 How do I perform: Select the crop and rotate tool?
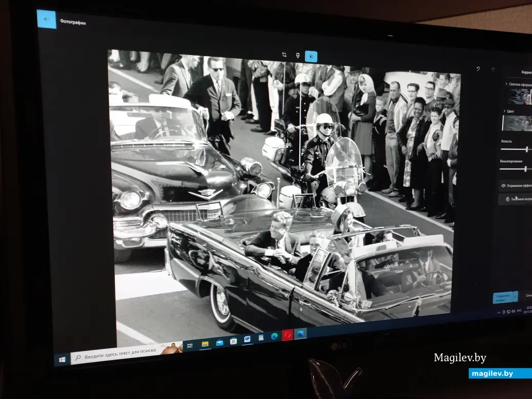click(284, 55)
